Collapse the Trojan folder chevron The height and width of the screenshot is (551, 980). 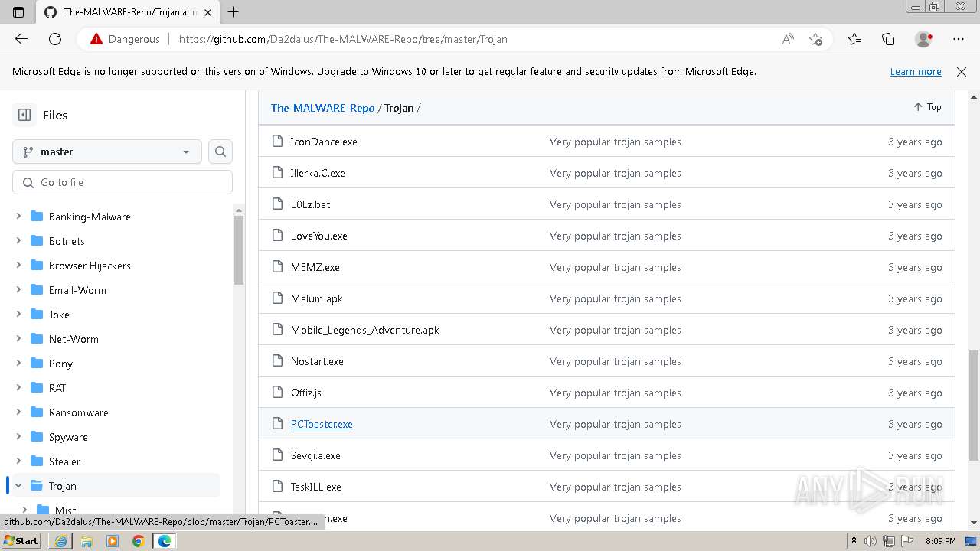coord(18,486)
